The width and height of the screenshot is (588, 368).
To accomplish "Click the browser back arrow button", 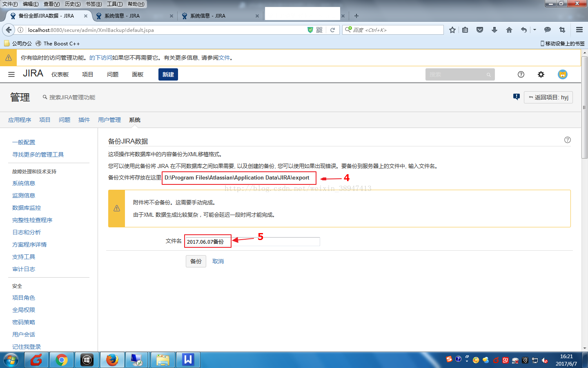I will 9,30.
